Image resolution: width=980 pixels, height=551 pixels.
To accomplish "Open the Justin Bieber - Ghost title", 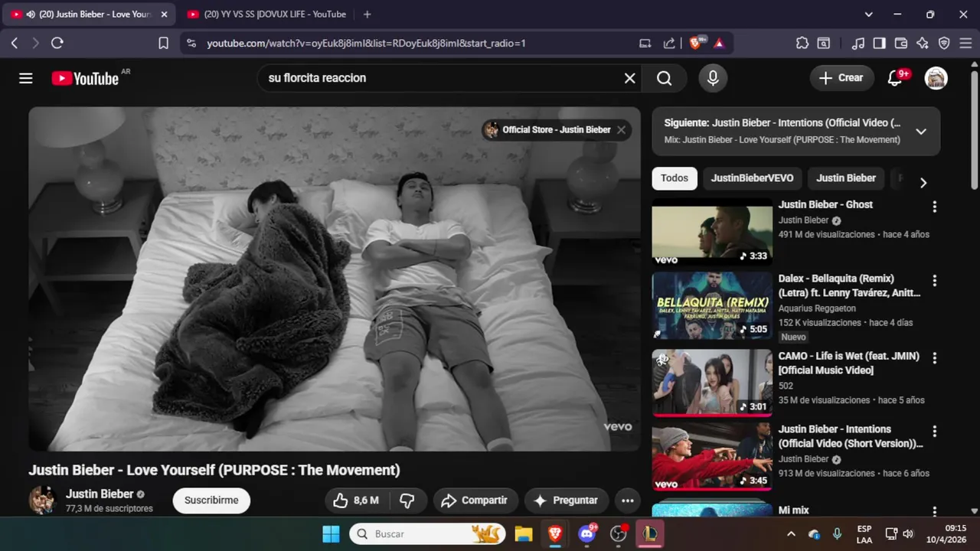I will pos(825,205).
